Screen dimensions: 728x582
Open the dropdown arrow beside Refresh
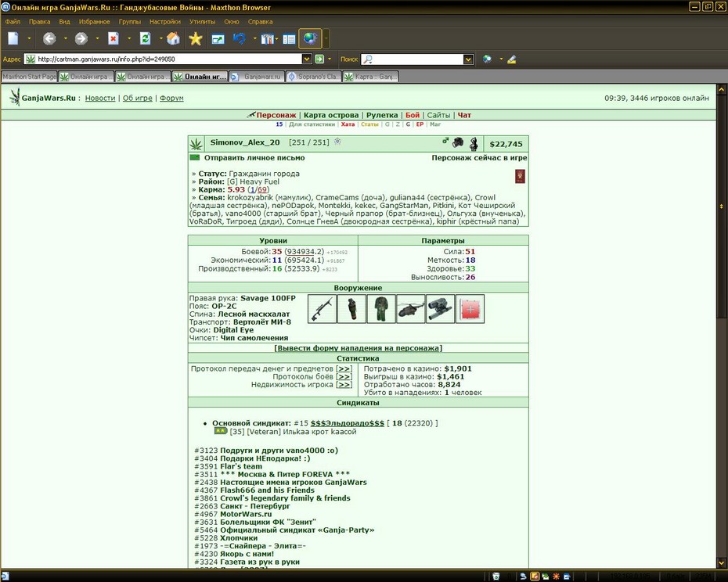(160, 38)
